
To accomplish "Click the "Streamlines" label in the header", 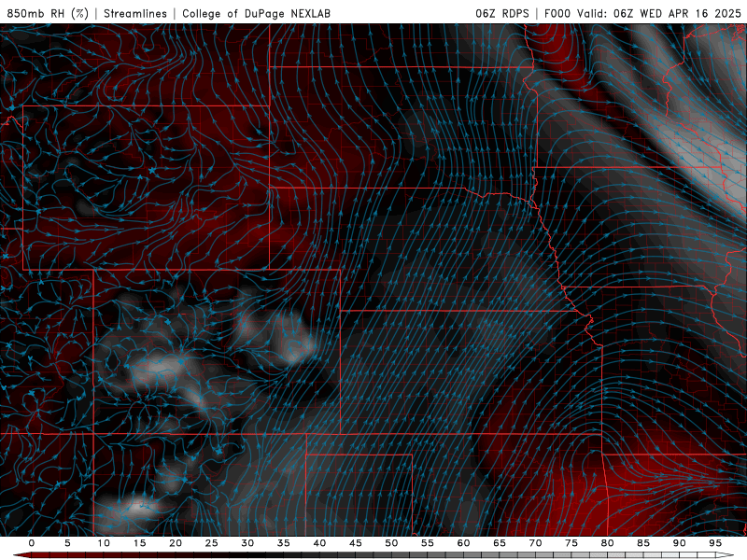I will pos(135,13).
